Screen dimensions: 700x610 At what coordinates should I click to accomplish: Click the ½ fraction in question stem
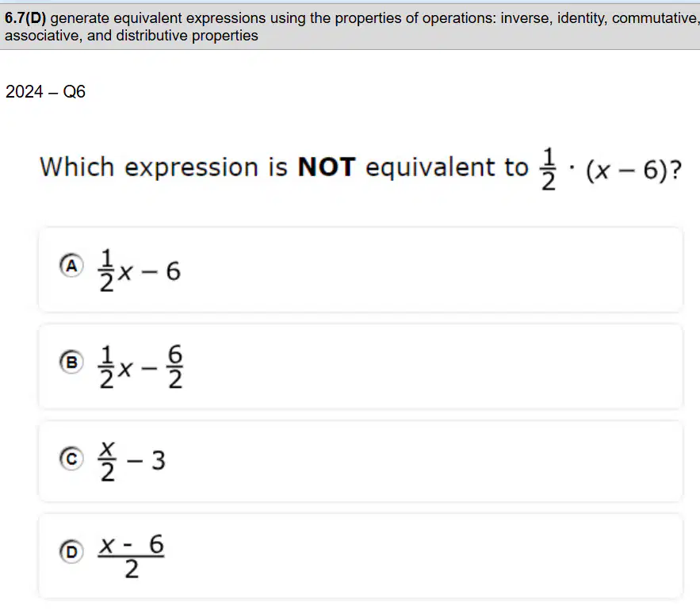point(549,169)
